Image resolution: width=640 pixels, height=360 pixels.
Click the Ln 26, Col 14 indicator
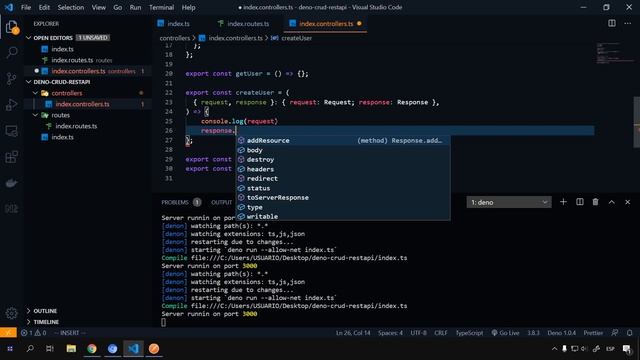click(x=353, y=333)
